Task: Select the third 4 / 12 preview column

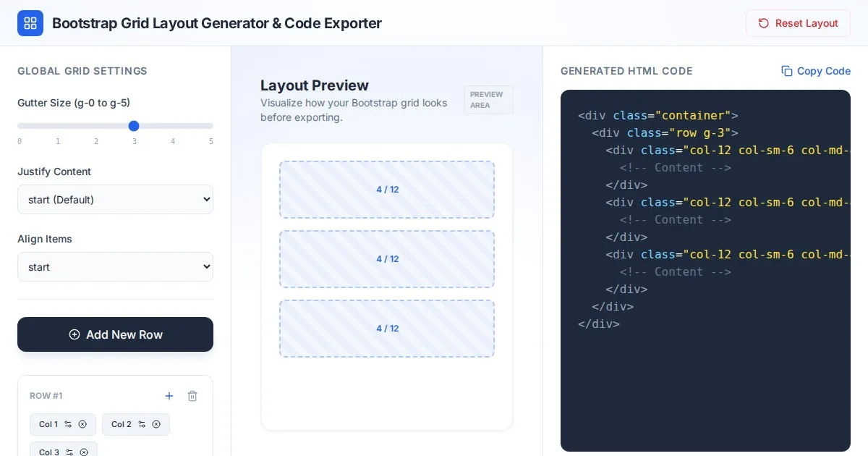Action: [387, 329]
